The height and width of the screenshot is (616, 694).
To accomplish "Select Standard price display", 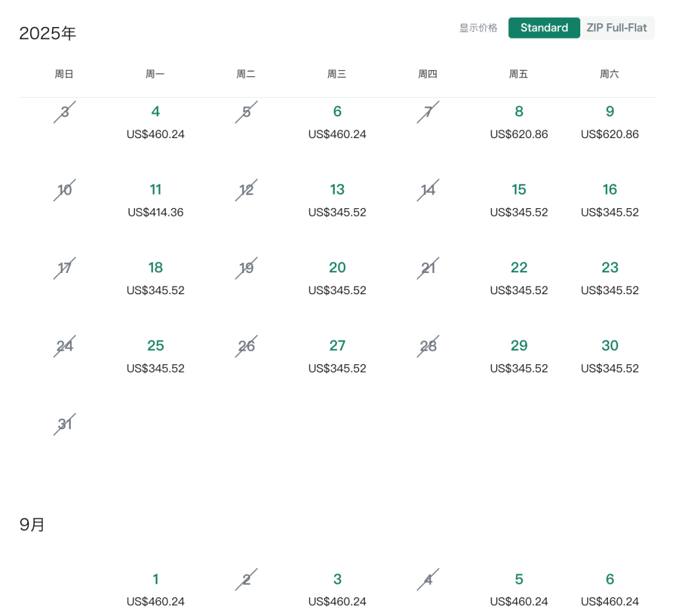I will [544, 28].
